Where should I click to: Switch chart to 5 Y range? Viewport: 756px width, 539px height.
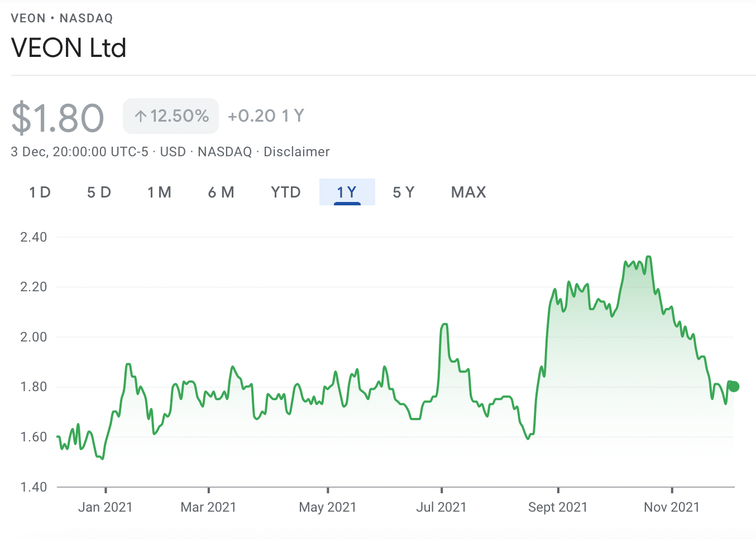404,192
